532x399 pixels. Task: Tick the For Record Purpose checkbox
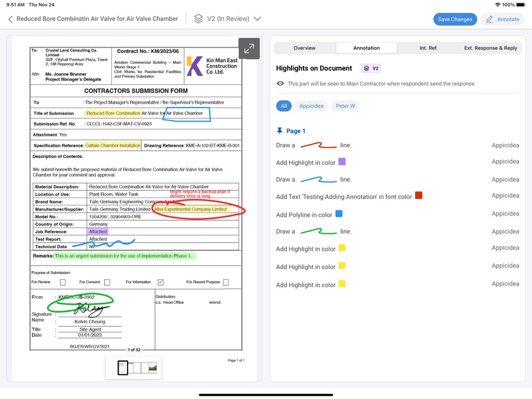coord(226,282)
